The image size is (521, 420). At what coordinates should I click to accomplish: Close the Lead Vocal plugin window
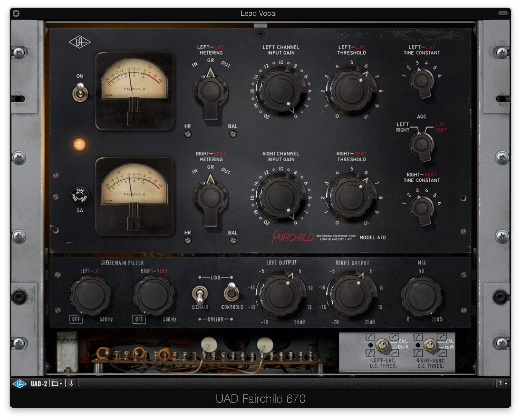coord(16,13)
